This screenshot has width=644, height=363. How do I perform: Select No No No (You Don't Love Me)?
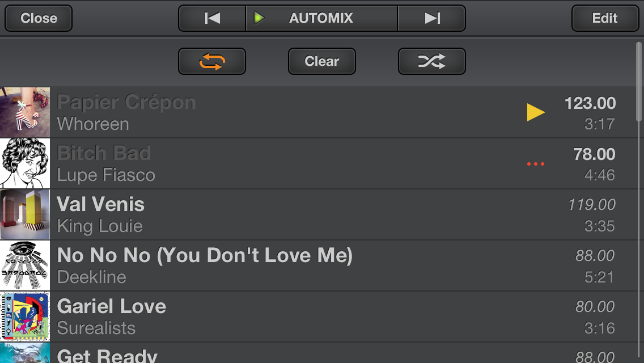[283, 265]
